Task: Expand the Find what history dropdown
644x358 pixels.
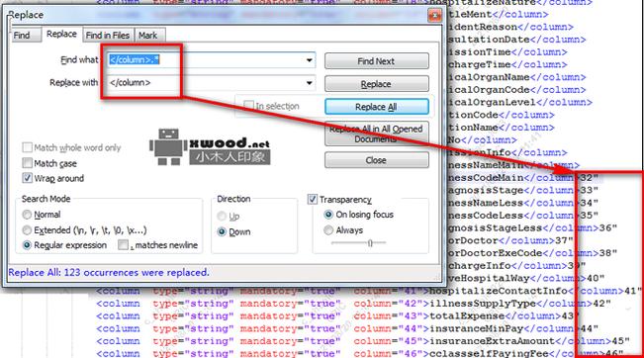Action: click(x=309, y=60)
